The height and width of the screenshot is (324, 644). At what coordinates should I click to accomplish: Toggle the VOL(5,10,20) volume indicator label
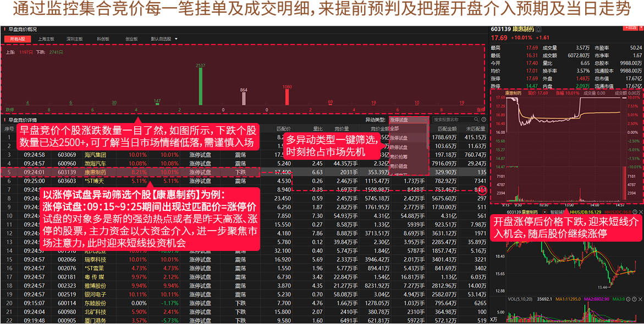(x=521, y=298)
